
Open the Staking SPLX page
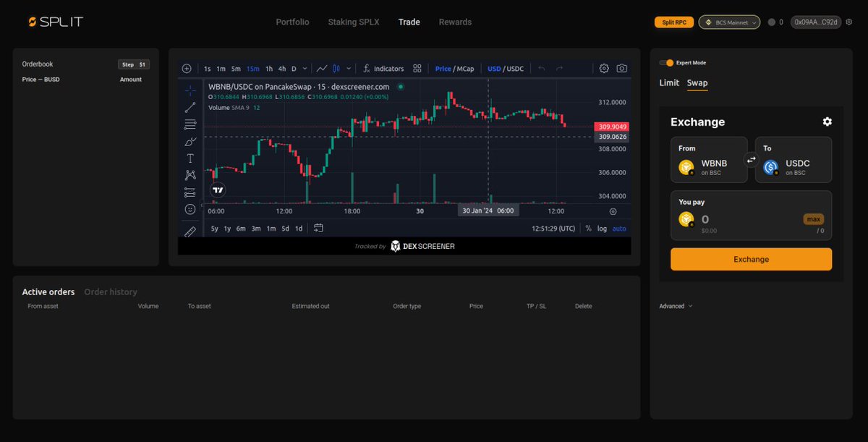pyautogui.click(x=353, y=22)
